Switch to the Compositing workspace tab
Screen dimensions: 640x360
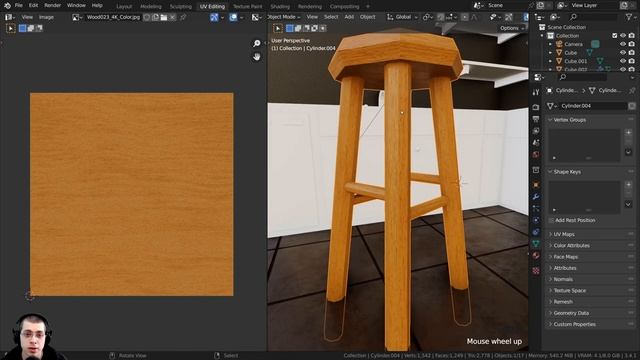344,7
